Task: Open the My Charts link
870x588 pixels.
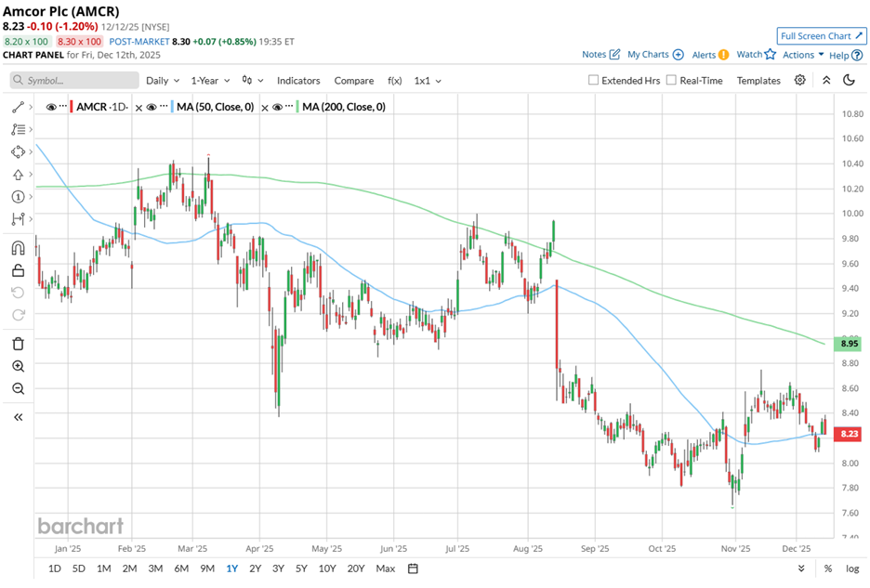Action: [x=655, y=55]
